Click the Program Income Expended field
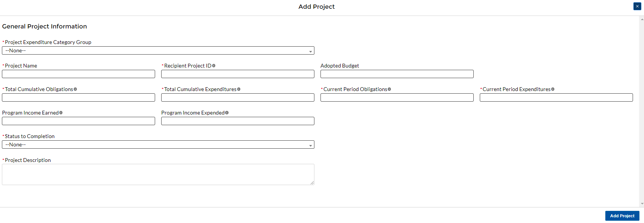Image resolution: width=644 pixels, height=223 pixels. point(238,121)
